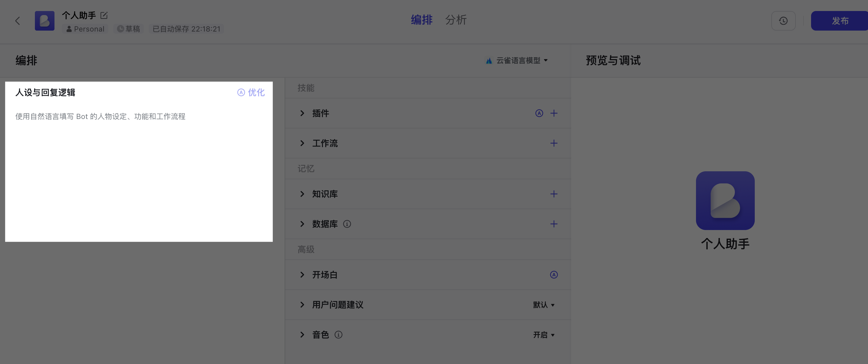Add a workflow with the plus icon
Viewport: 868px width, 364px height.
pyautogui.click(x=554, y=143)
